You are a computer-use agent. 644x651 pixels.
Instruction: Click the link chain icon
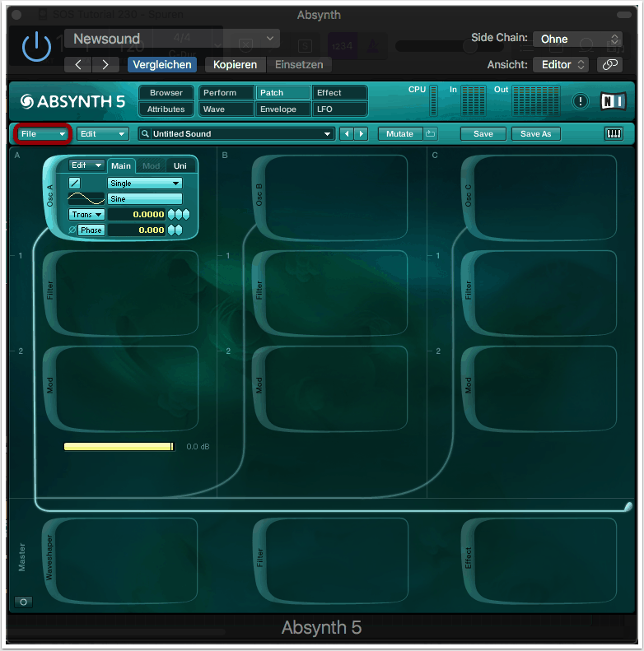click(x=609, y=64)
